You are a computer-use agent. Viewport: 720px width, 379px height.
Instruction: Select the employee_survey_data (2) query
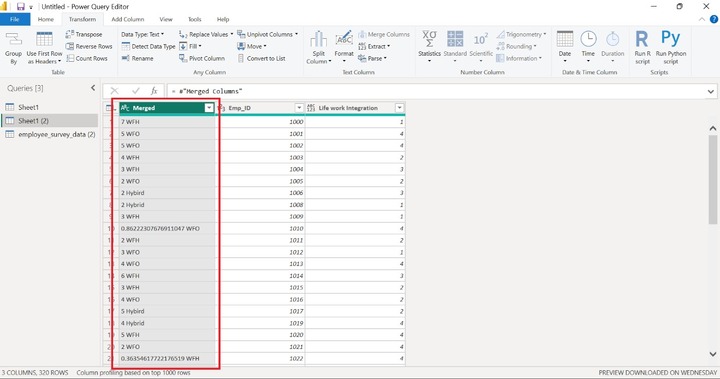(x=49, y=135)
